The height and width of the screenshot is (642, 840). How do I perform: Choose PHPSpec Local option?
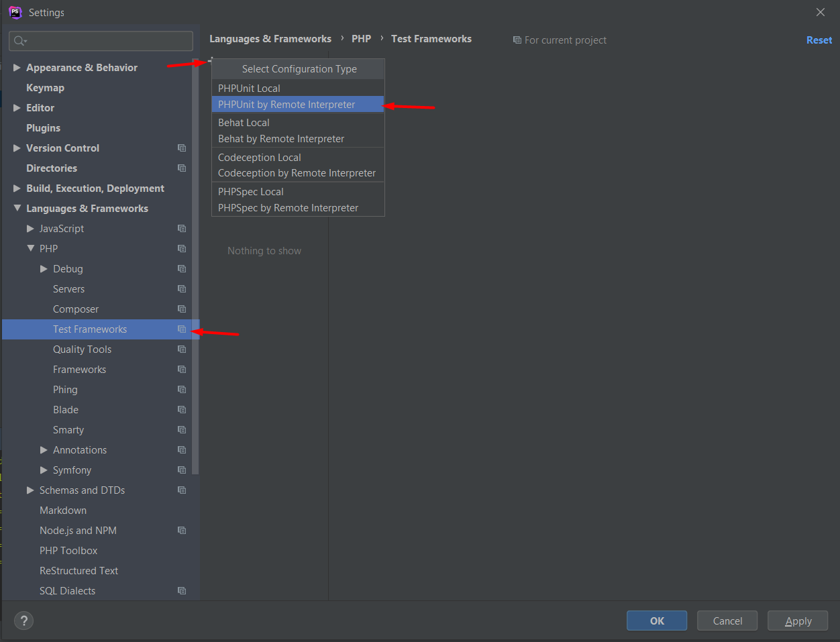(x=298, y=191)
